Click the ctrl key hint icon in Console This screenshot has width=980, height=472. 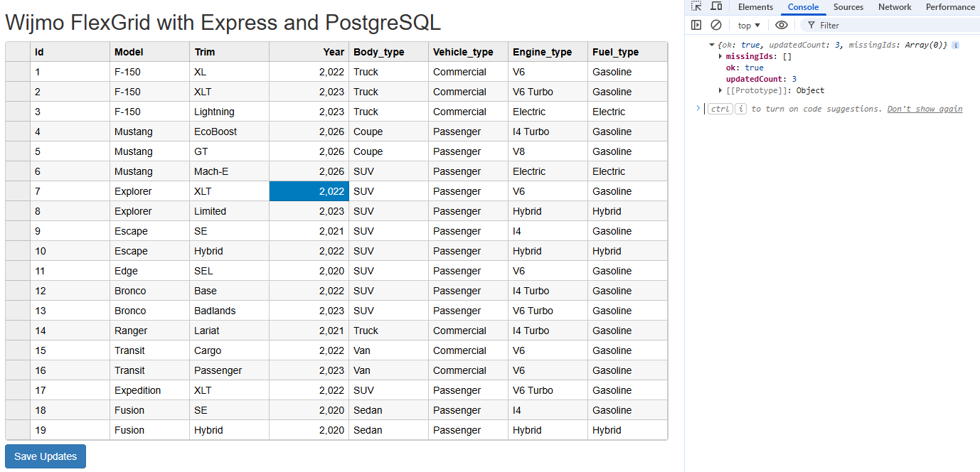pos(720,108)
